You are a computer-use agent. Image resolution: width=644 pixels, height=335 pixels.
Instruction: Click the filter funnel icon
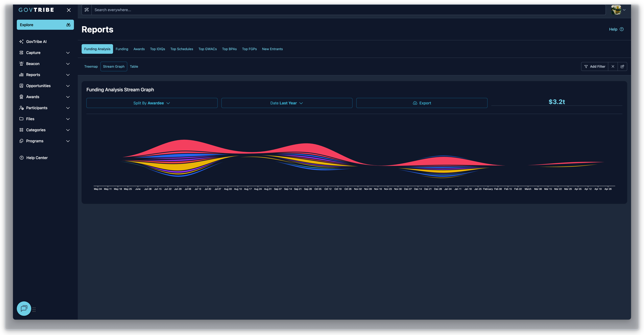586,66
